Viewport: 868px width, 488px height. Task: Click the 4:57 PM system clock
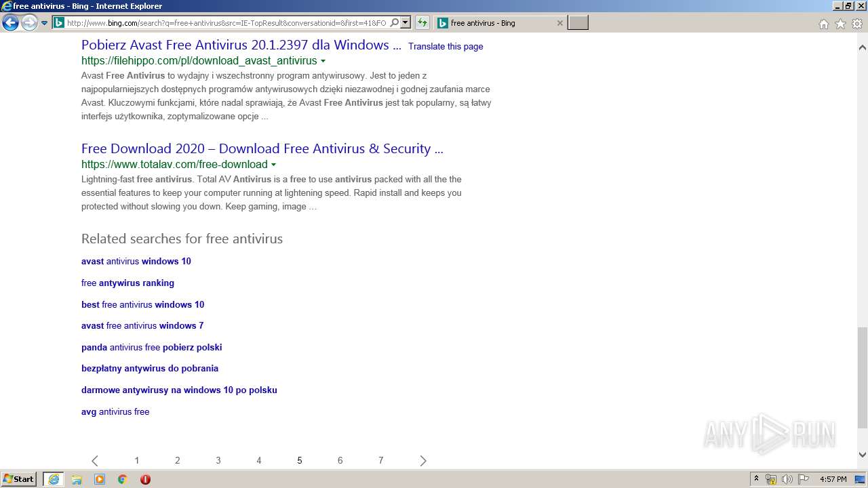pyautogui.click(x=833, y=480)
